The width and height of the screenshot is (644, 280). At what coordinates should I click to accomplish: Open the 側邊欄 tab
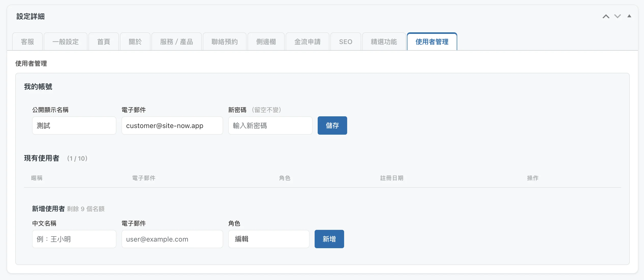[x=266, y=42]
